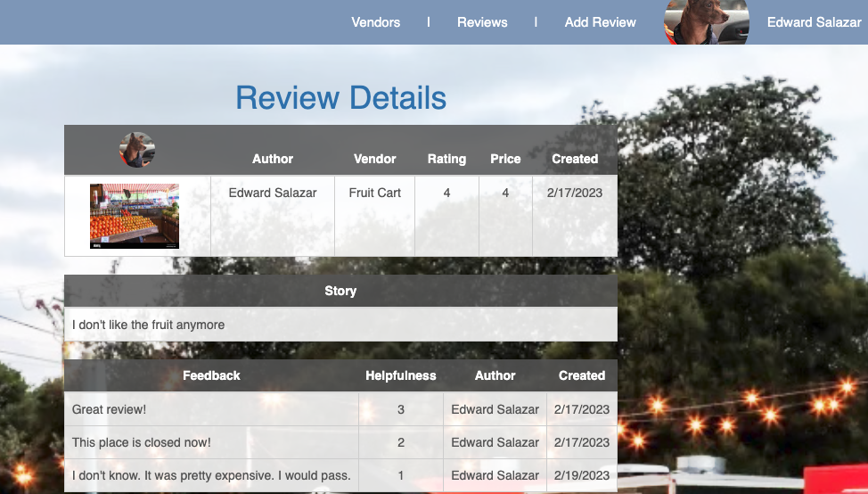
Task: Click the "Great review!" feedback
Action: [109, 410]
